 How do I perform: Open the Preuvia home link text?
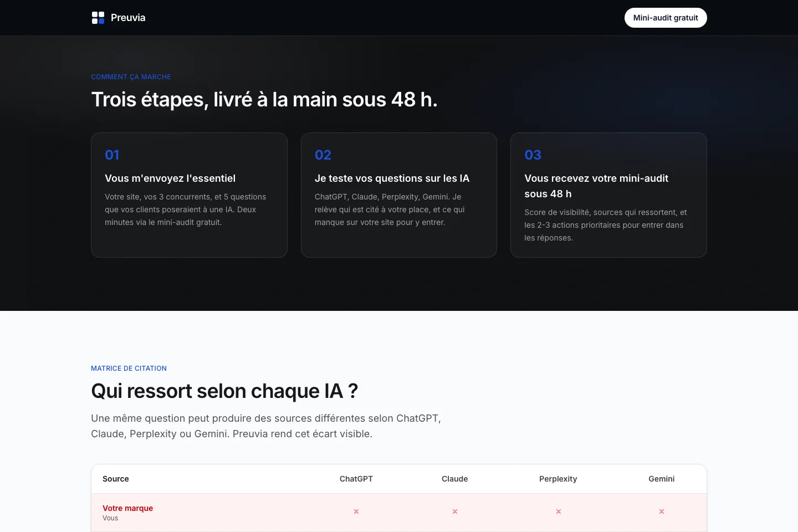(128, 18)
